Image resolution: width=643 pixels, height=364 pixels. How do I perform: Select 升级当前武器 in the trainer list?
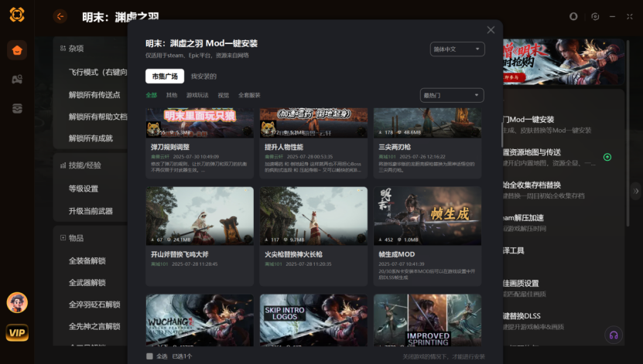click(x=91, y=211)
